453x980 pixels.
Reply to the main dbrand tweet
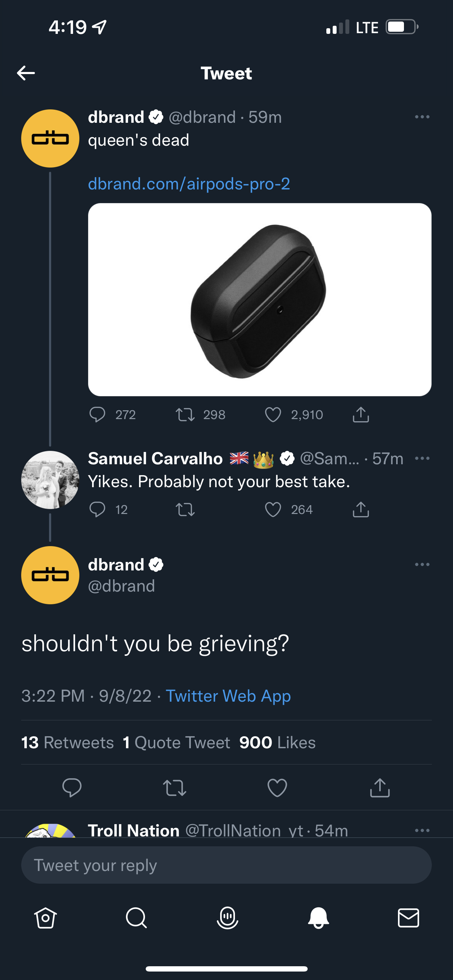click(x=72, y=787)
